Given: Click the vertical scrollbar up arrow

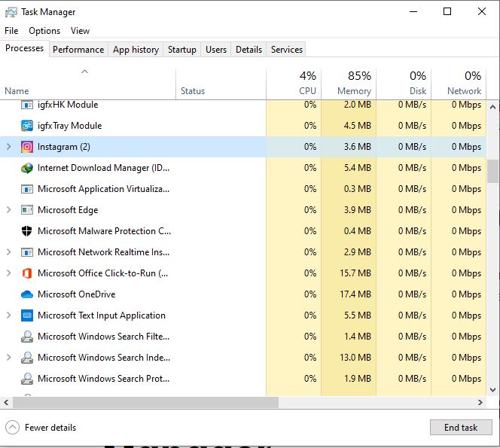Looking at the screenshot, I should click(x=492, y=107).
